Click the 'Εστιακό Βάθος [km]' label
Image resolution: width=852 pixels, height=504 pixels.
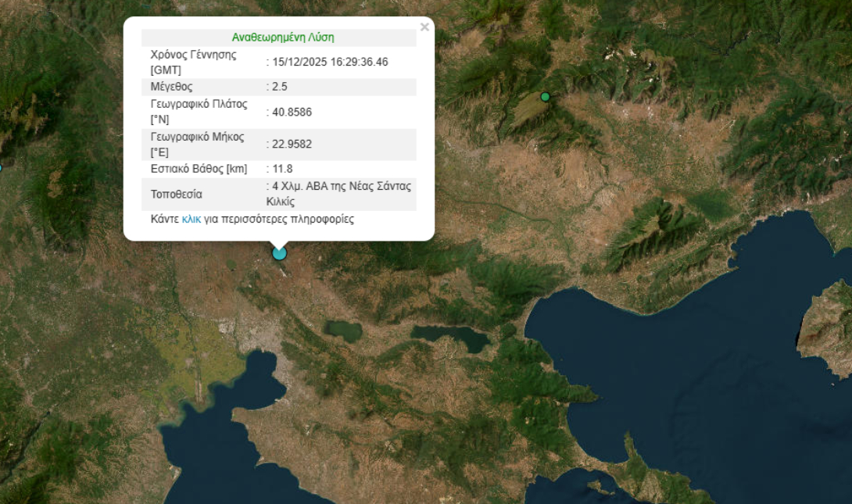[x=199, y=169]
